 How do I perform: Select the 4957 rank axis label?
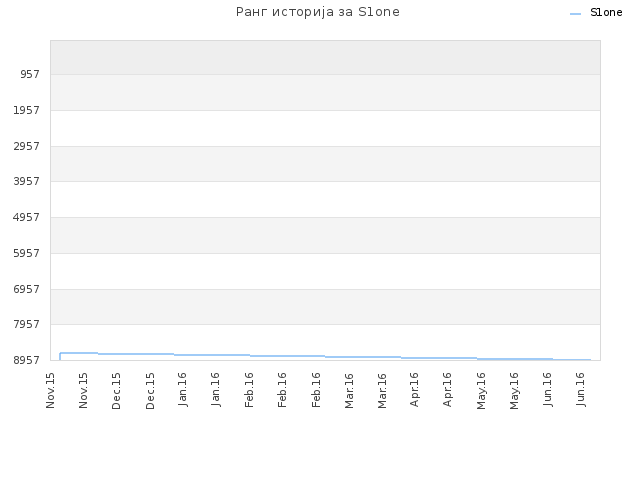27,217
